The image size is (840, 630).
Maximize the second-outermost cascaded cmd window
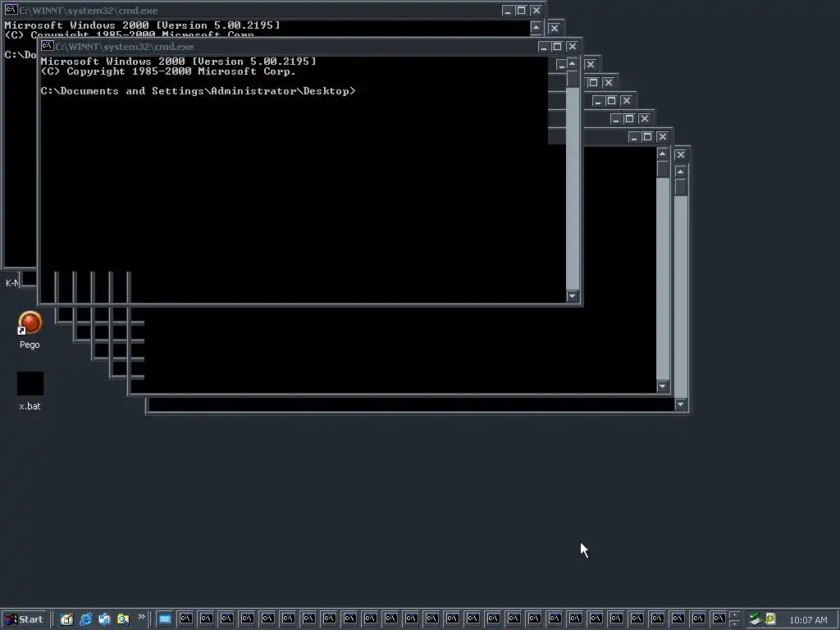tap(648, 137)
